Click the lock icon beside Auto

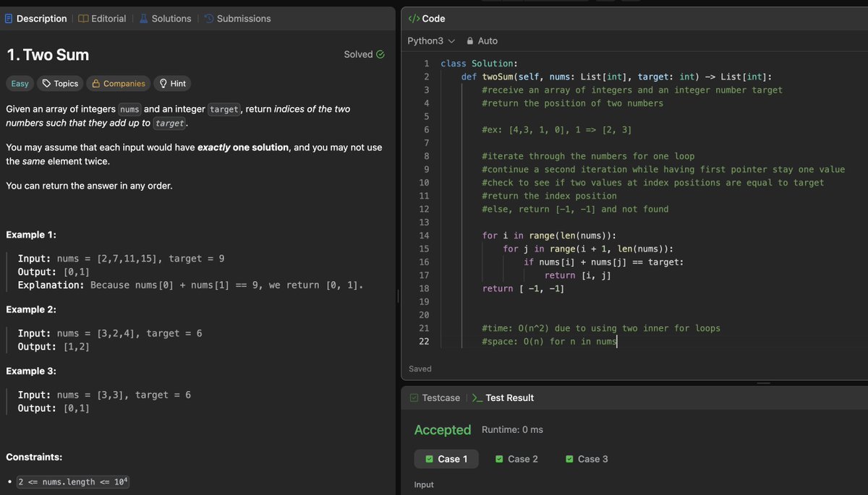[x=470, y=41]
